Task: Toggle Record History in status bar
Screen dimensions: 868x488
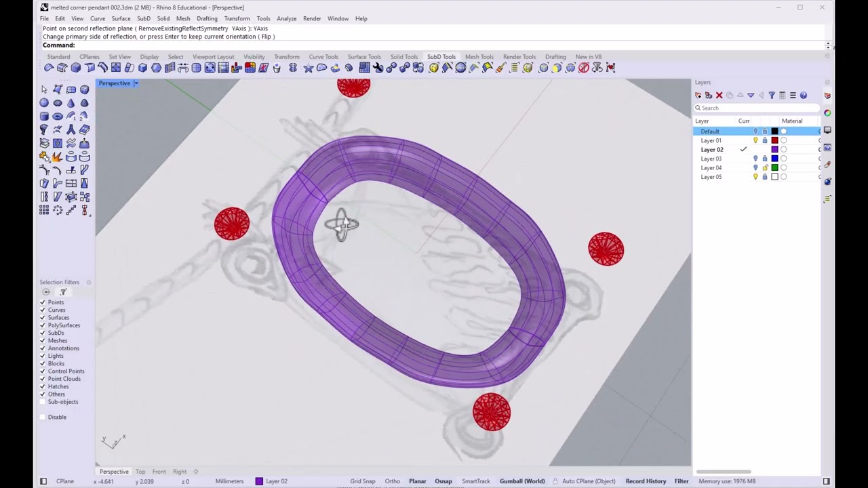Action: pos(646,481)
